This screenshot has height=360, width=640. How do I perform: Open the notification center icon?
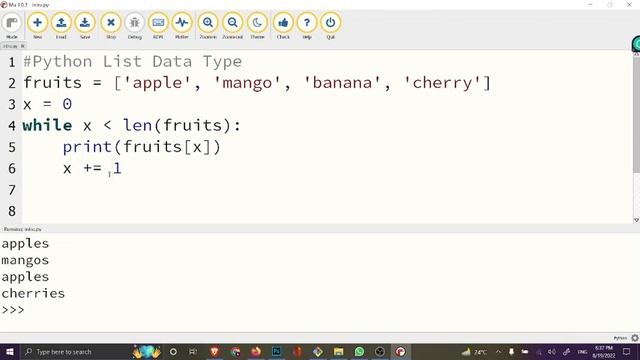coord(627,352)
